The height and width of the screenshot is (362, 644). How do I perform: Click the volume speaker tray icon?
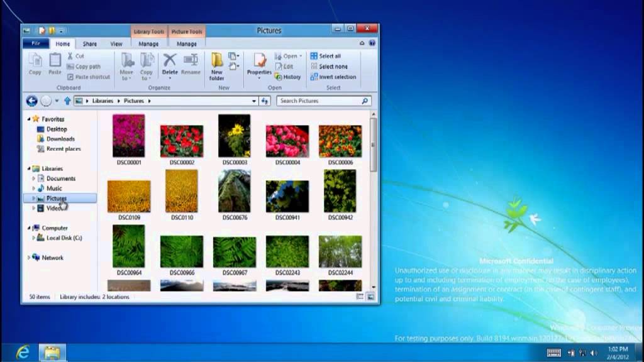[594, 353]
